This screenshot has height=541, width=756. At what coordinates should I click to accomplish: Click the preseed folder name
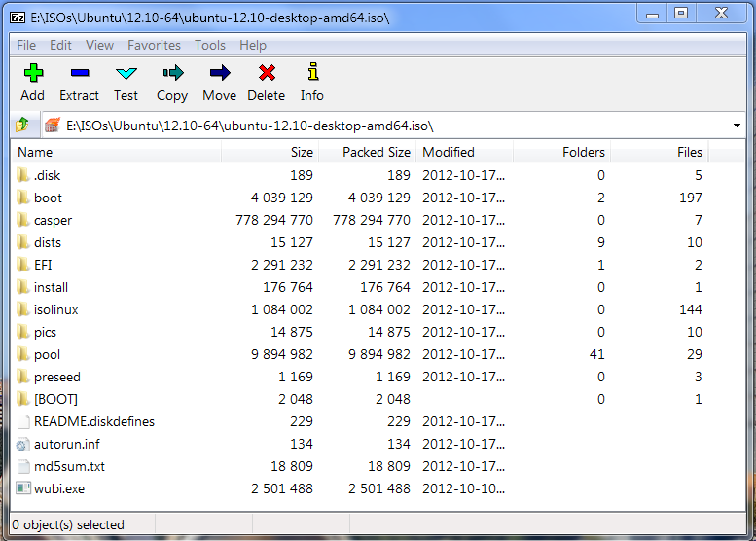coord(56,377)
